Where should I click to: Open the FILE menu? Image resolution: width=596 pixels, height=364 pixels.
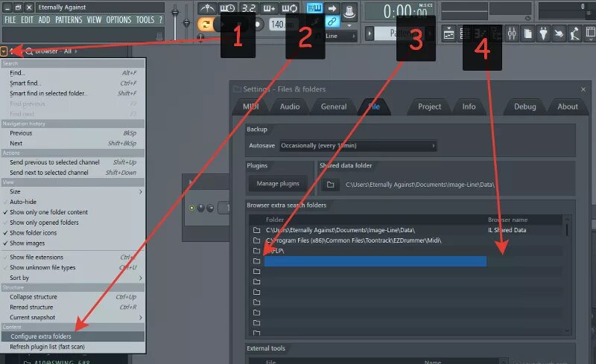(x=10, y=20)
